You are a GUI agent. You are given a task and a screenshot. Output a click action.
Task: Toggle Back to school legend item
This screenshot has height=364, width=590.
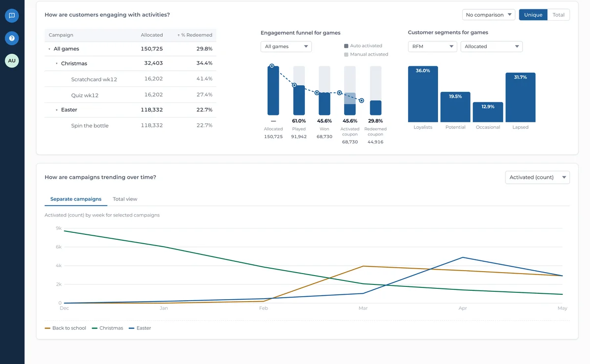pos(65,328)
